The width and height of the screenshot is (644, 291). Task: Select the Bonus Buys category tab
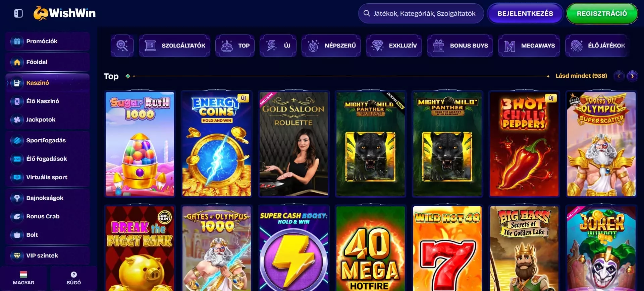[x=460, y=46]
